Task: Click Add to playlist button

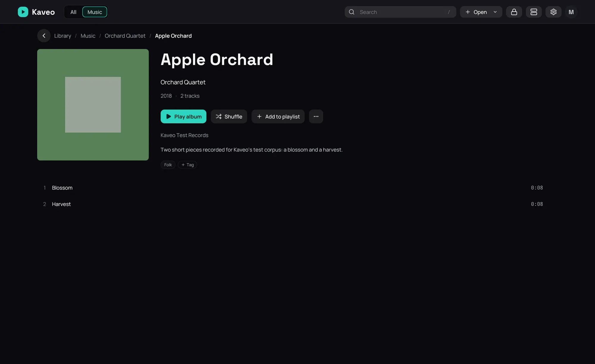Action: (x=278, y=116)
